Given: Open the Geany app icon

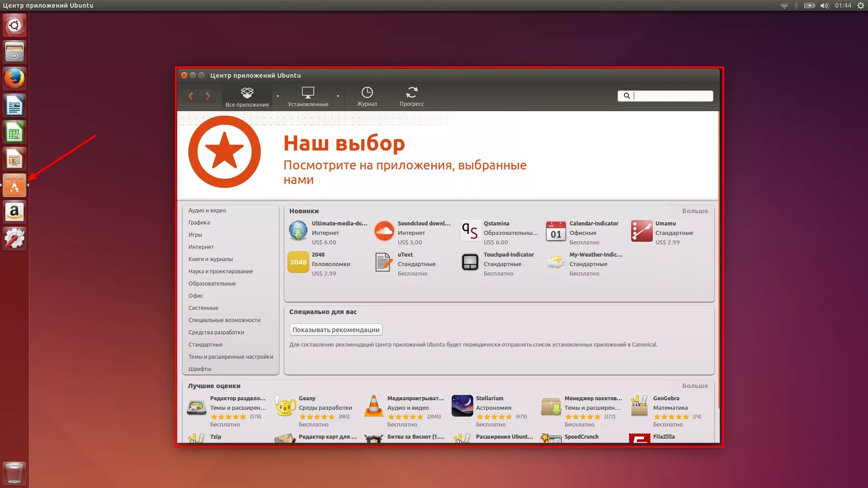Looking at the screenshot, I should pyautogui.click(x=285, y=406).
